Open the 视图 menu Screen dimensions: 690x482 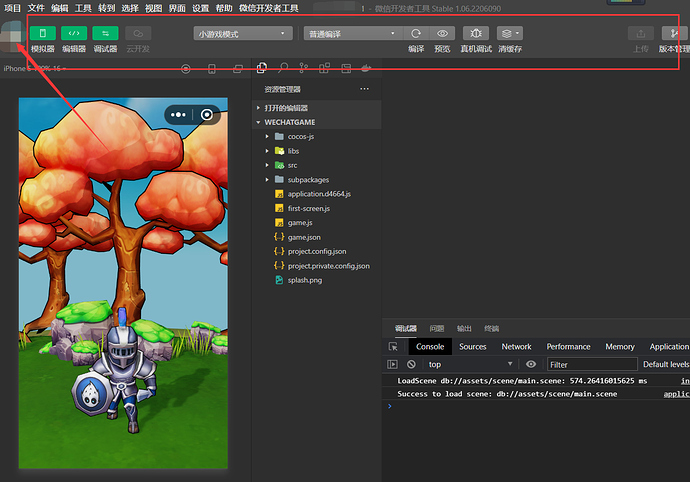tap(154, 8)
